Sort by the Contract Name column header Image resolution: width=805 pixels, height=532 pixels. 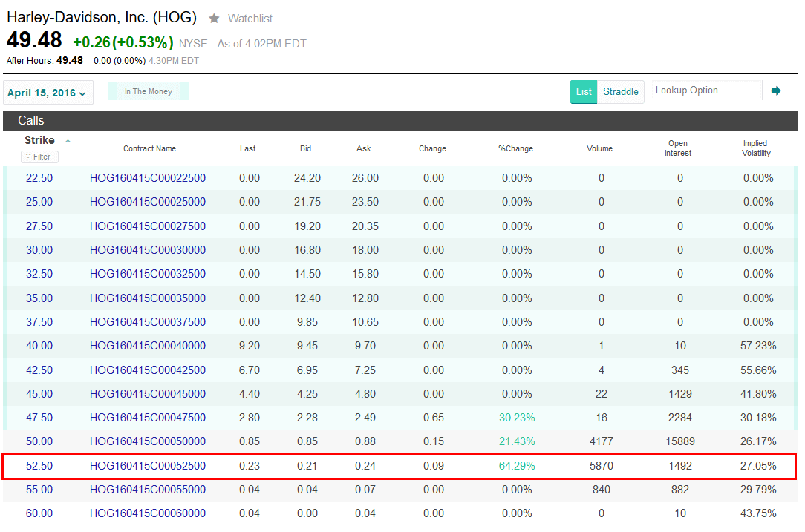tap(149, 149)
